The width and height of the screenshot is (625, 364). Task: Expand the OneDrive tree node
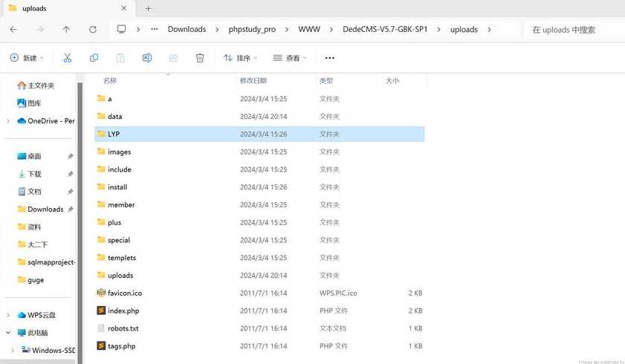coord(8,120)
